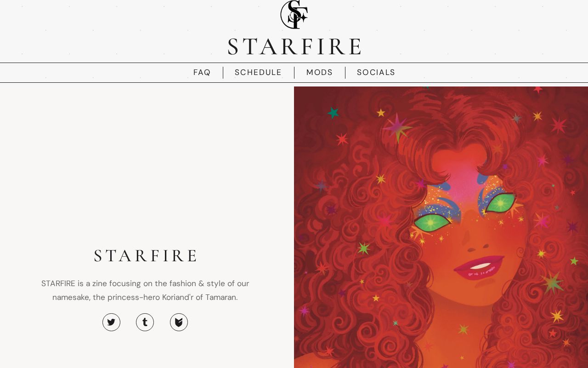Screen dimensions: 588x368
Task: Jump to the SOCIALS navigation item
Action: 376,72
